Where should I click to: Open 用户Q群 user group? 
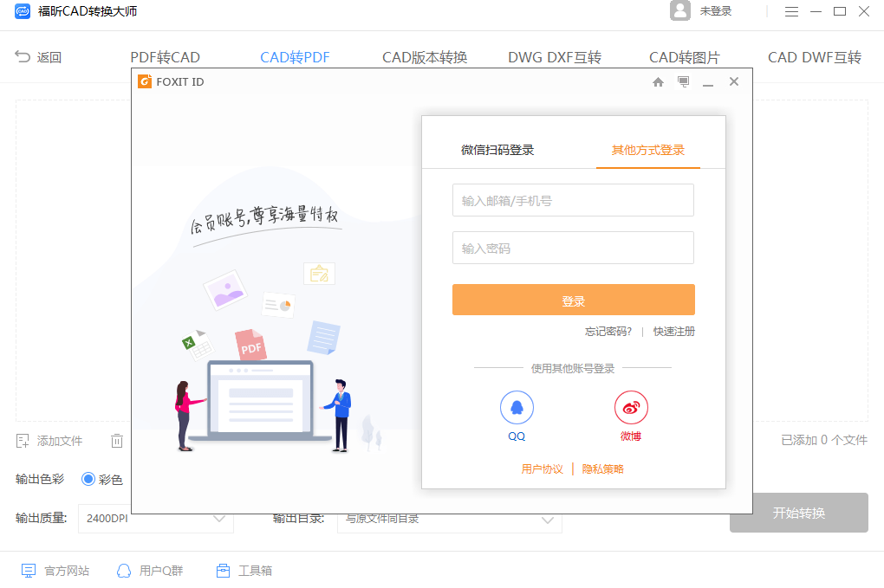coord(150,571)
